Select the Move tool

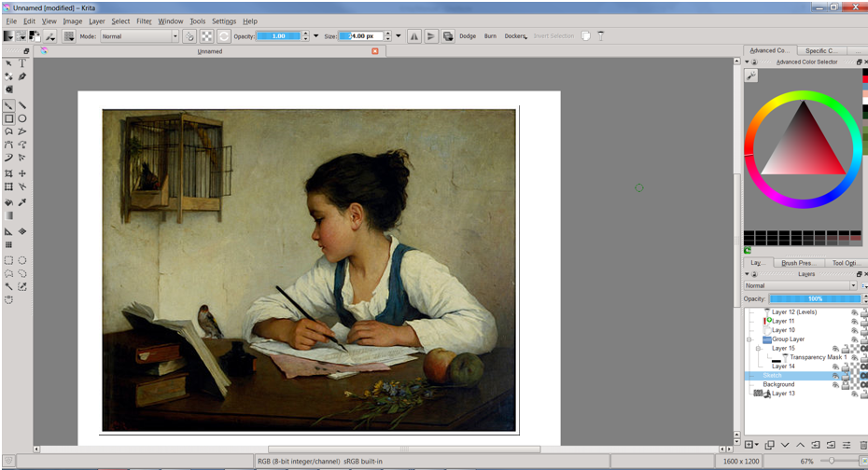pos(22,173)
